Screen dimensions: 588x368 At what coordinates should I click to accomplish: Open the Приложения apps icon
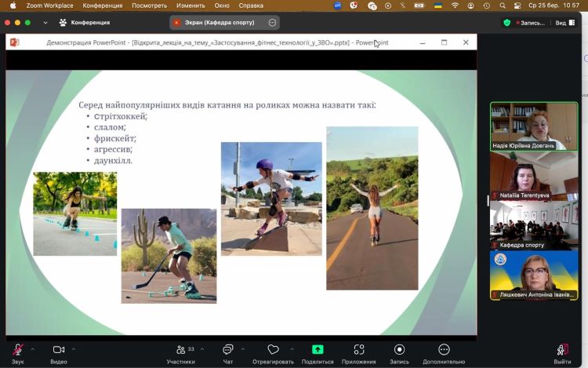coord(359,350)
